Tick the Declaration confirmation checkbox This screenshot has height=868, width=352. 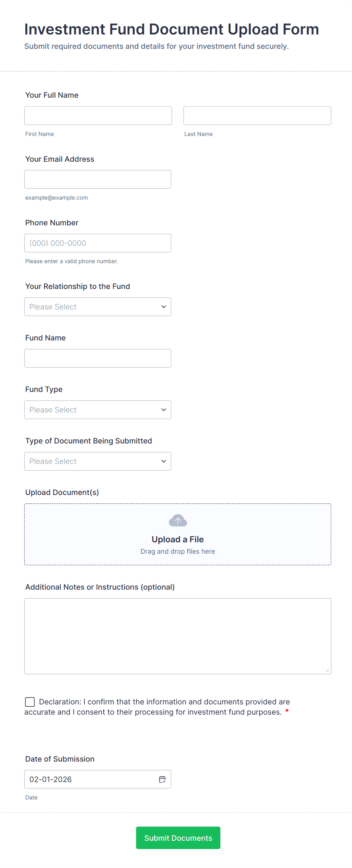pyautogui.click(x=30, y=702)
